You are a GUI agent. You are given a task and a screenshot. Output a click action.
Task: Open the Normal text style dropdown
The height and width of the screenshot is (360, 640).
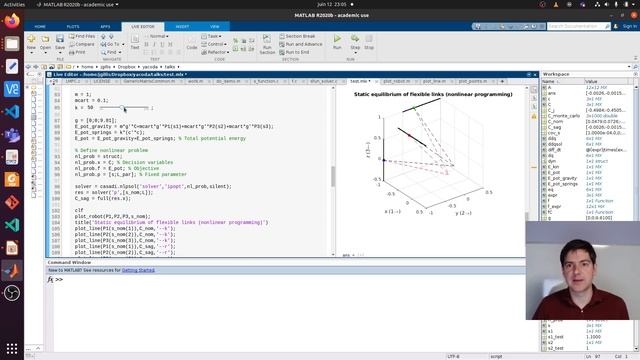156,36
